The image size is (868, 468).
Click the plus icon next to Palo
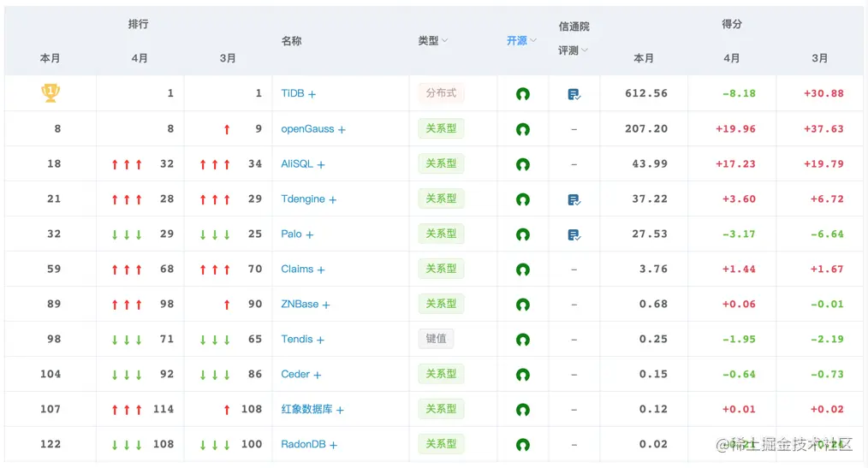pos(309,235)
